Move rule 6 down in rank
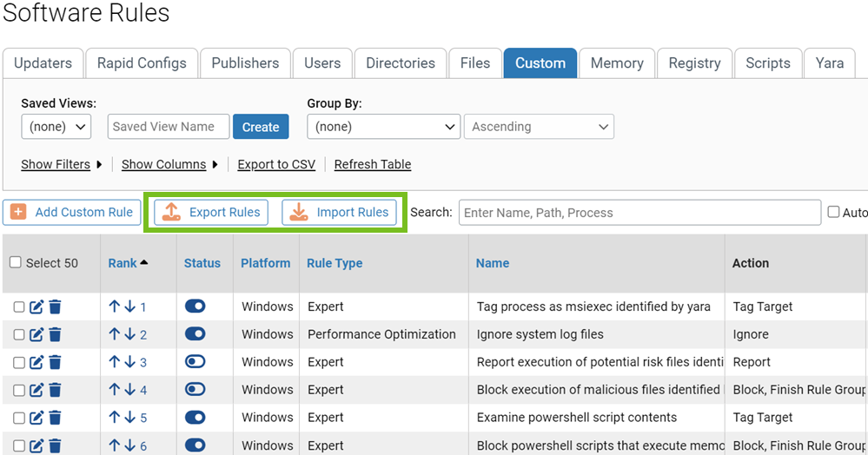Screen dimensions: 868x455 (x=129, y=445)
